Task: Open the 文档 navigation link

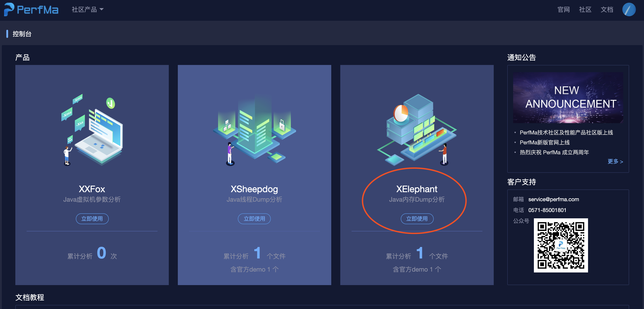Action: pyautogui.click(x=607, y=9)
